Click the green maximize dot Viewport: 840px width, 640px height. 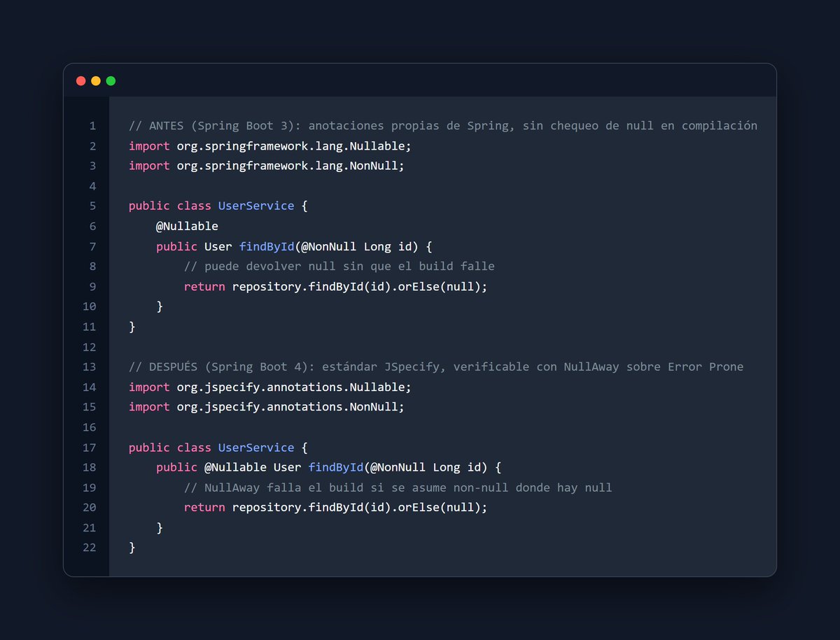pos(111,81)
